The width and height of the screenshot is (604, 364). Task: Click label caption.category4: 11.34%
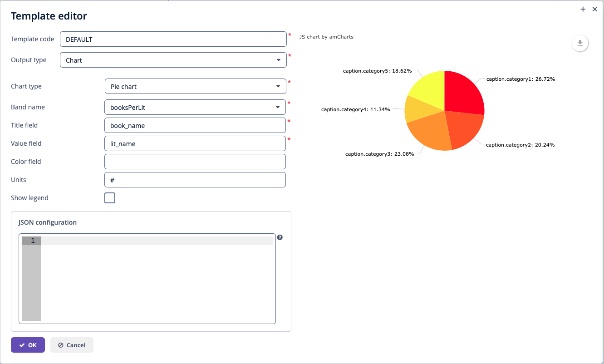(x=355, y=109)
